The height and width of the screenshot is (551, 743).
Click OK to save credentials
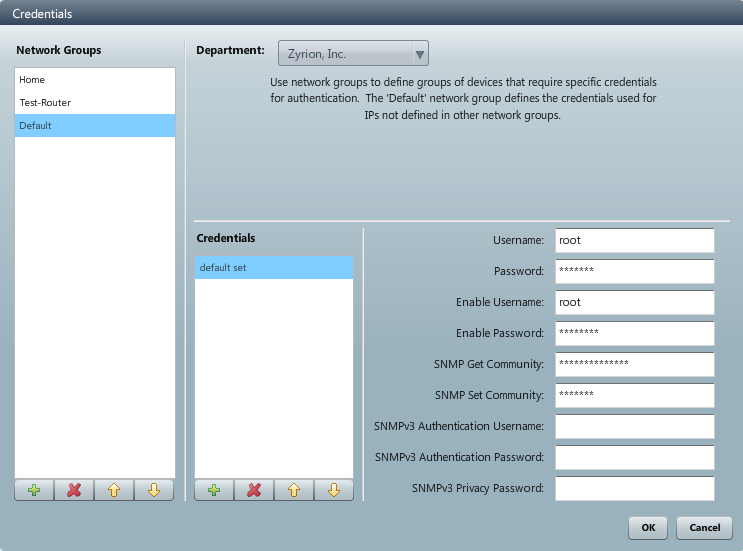[x=648, y=527]
